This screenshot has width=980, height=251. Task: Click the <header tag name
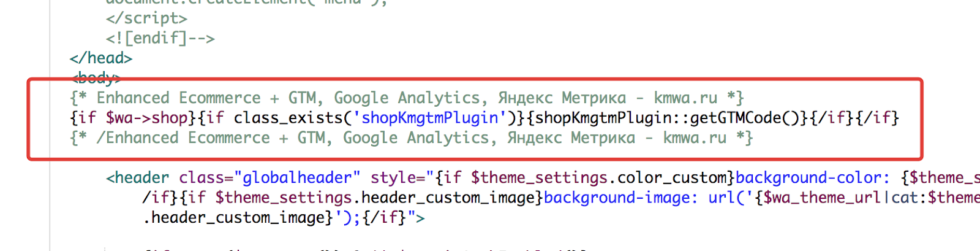[x=138, y=178]
